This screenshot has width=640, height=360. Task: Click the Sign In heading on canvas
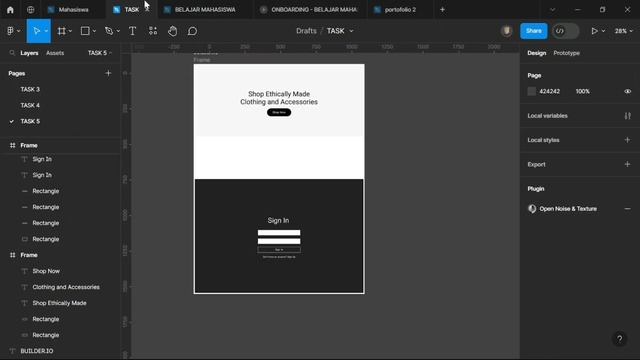[x=278, y=220]
